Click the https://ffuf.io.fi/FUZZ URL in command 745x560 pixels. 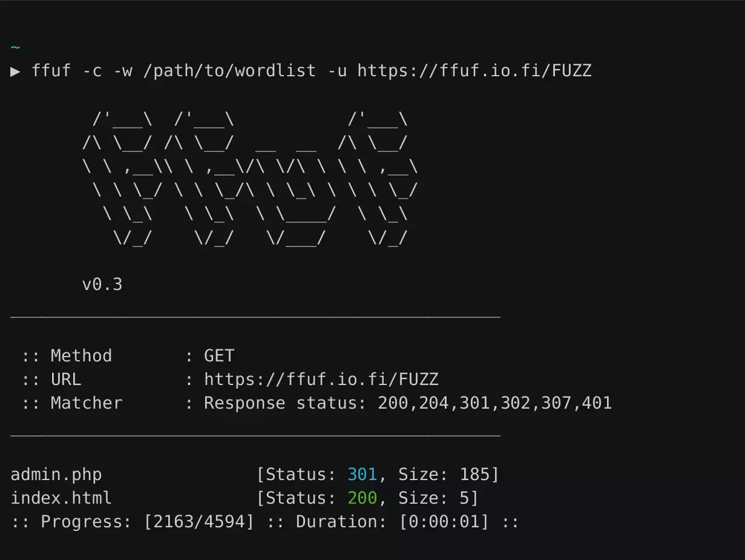pyautogui.click(x=474, y=71)
